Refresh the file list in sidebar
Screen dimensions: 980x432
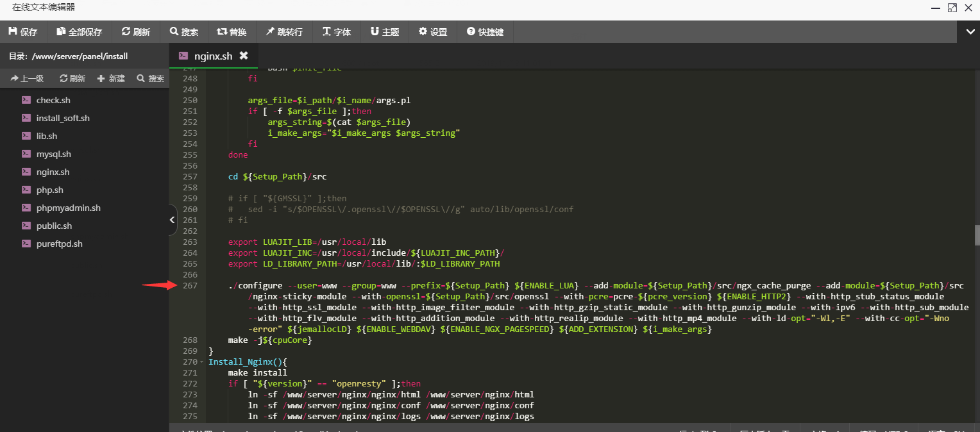click(x=72, y=78)
